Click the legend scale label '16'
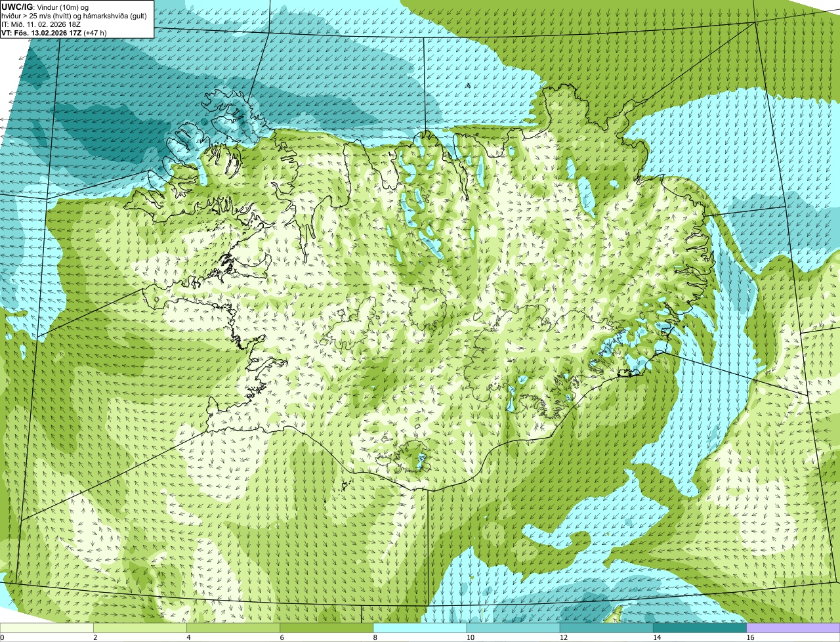This screenshot has height=642, width=840. (x=750, y=637)
